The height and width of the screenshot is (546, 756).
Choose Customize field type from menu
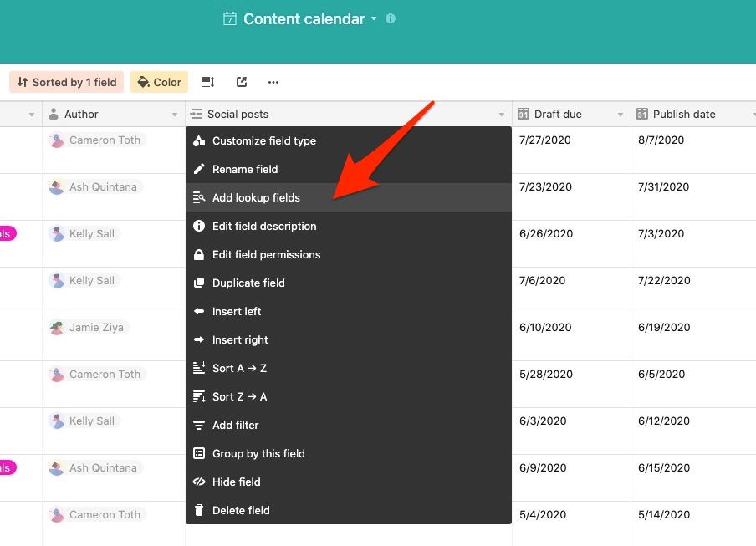click(349, 140)
